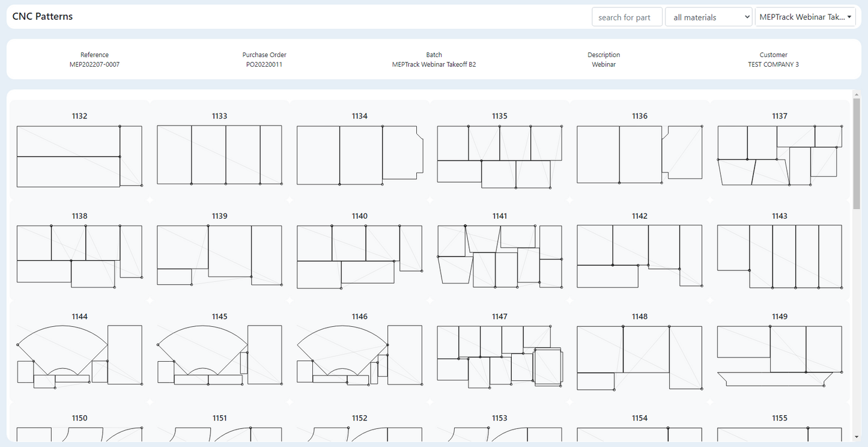Click the vertical scrollbar thumb

[857, 153]
